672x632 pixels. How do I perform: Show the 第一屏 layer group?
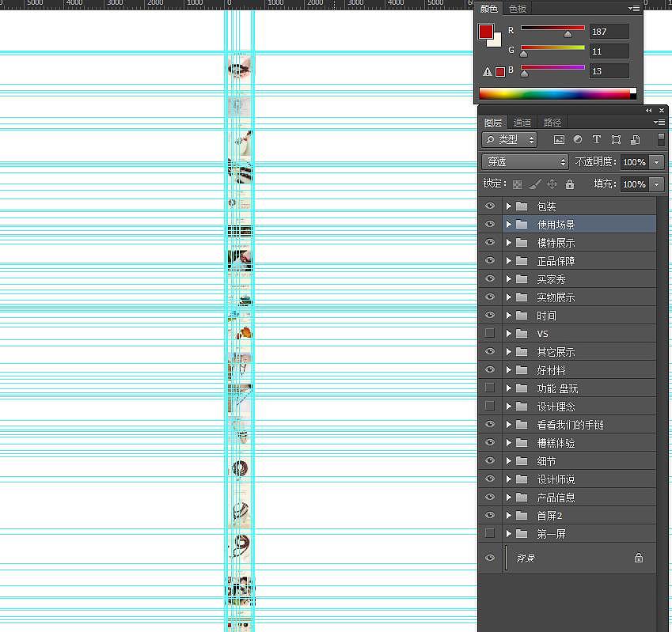coord(489,533)
